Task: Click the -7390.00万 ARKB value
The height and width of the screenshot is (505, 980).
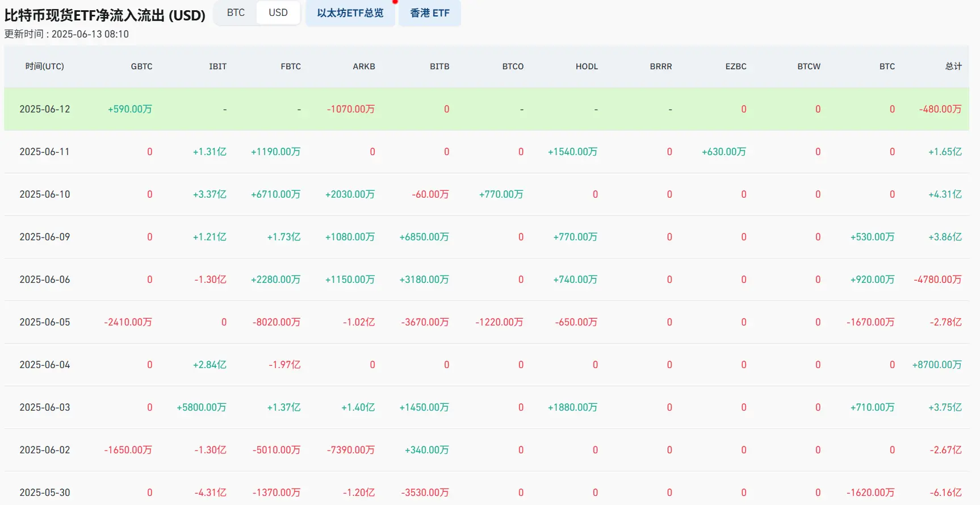Action: pos(351,450)
